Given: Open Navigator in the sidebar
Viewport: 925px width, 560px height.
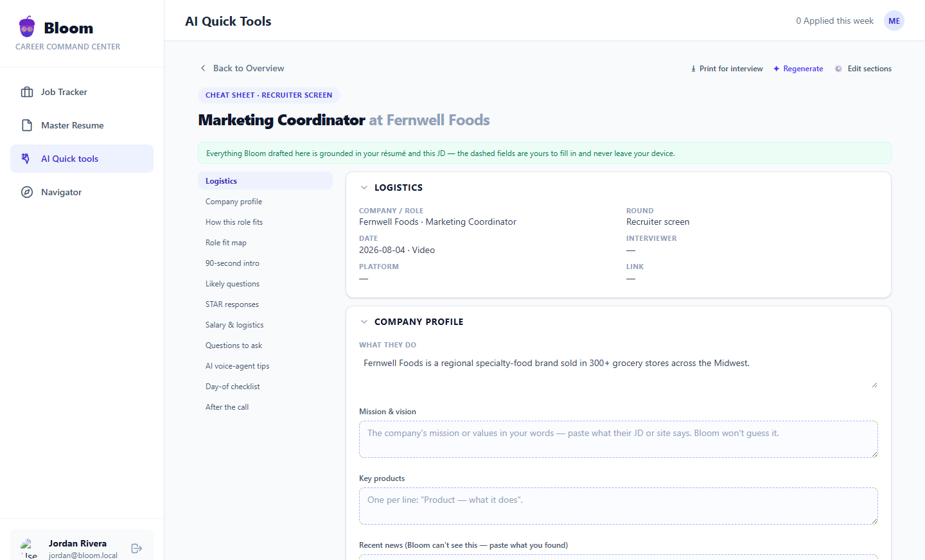Looking at the screenshot, I should pyautogui.click(x=82, y=192).
